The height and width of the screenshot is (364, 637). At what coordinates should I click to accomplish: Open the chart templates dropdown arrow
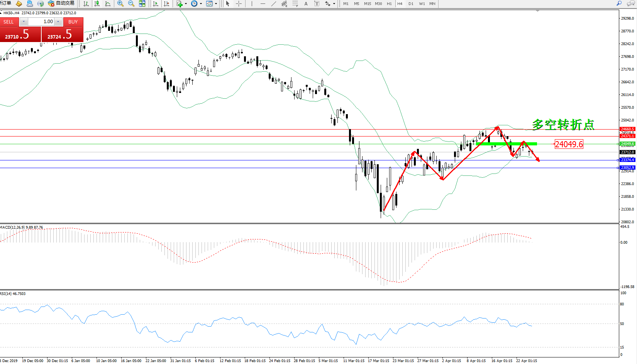tap(216, 4)
